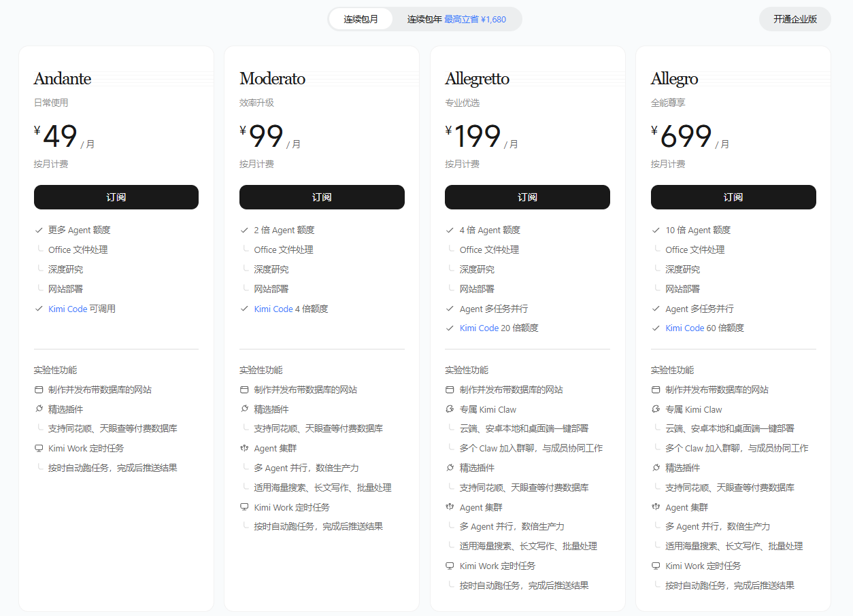Screen dimensions: 853x616
Task: Subscribe to the Andante ¥49 plan
Action: tap(116, 197)
